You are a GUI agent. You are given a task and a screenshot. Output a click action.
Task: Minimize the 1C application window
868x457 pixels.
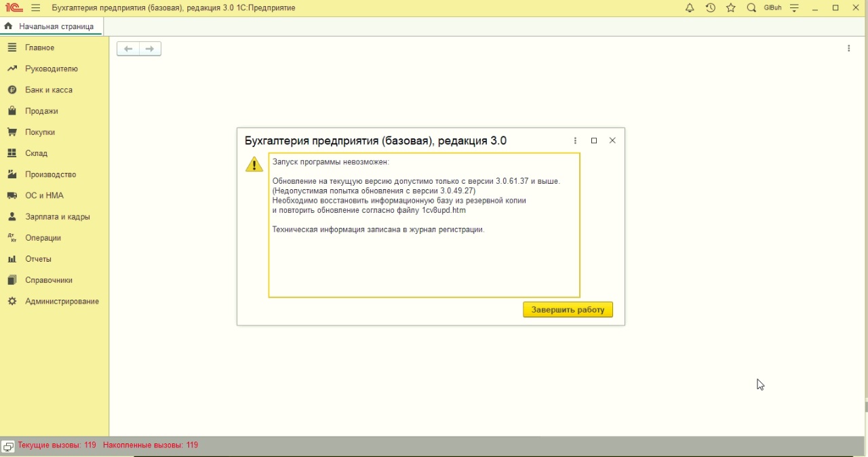(x=816, y=8)
